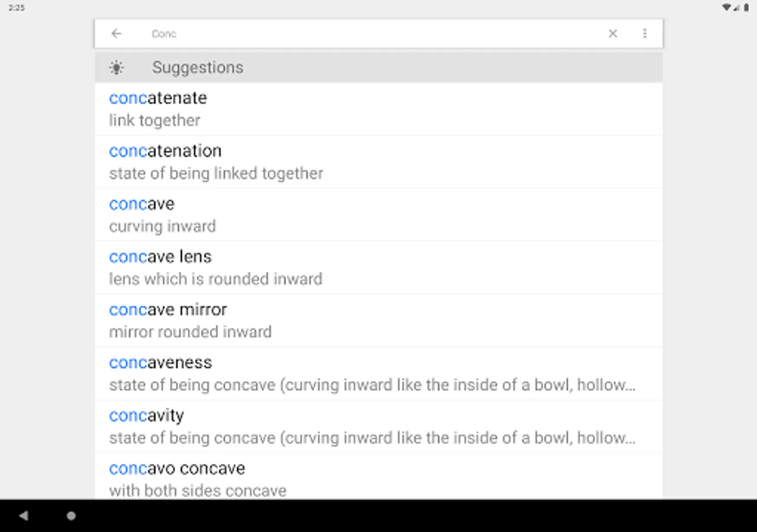Open the 'concatenation' entry
757x532 pixels.
click(x=165, y=151)
